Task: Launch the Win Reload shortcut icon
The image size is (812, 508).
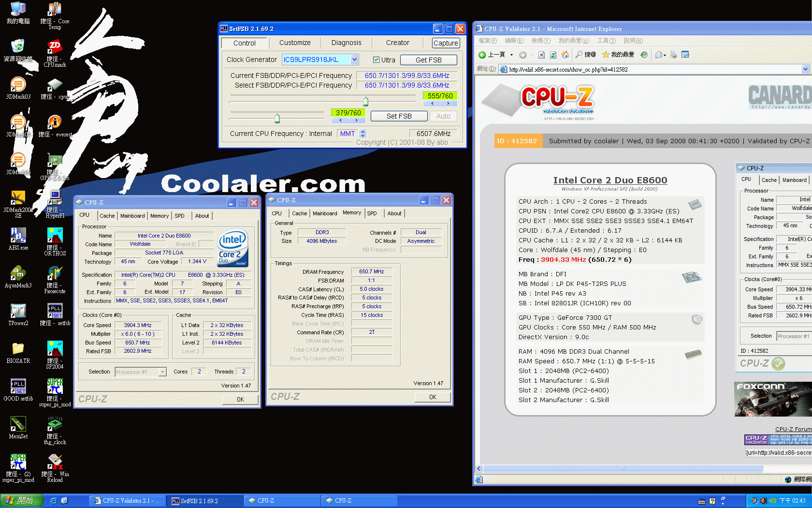Action: click(55, 468)
